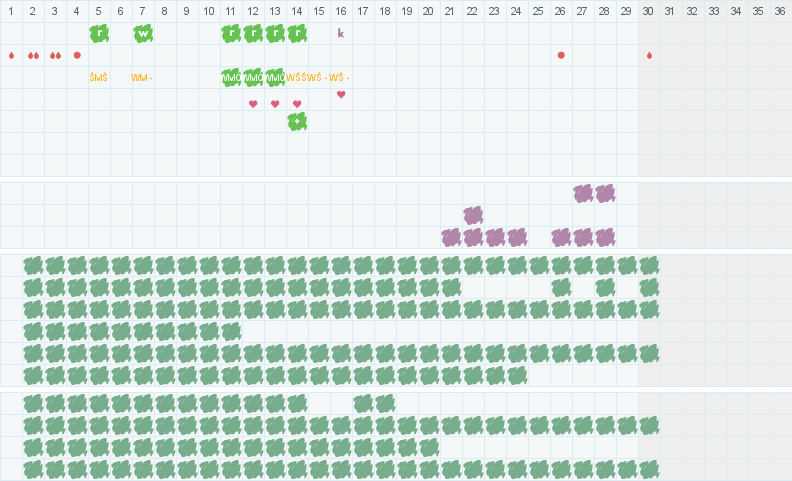Click the green highlighted mucus entry on day 11
Viewport: 792px width, 481px height.
pyautogui.click(x=231, y=77)
